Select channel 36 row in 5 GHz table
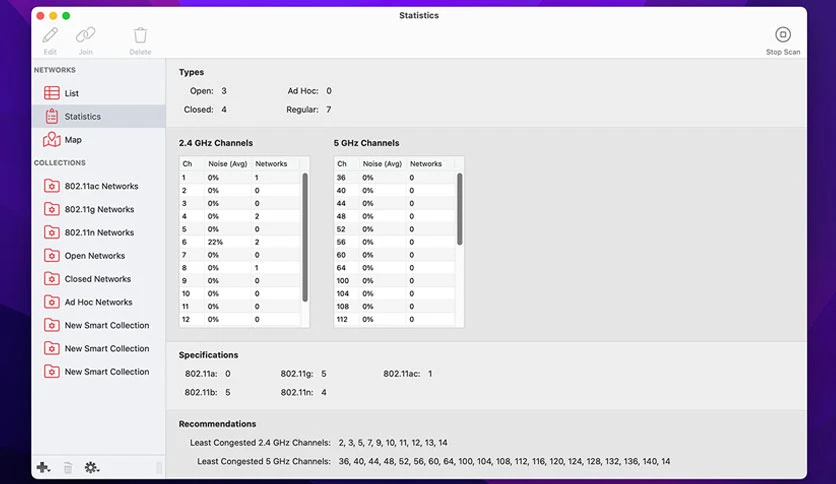The height and width of the screenshot is (484, 836). (395, 178)
